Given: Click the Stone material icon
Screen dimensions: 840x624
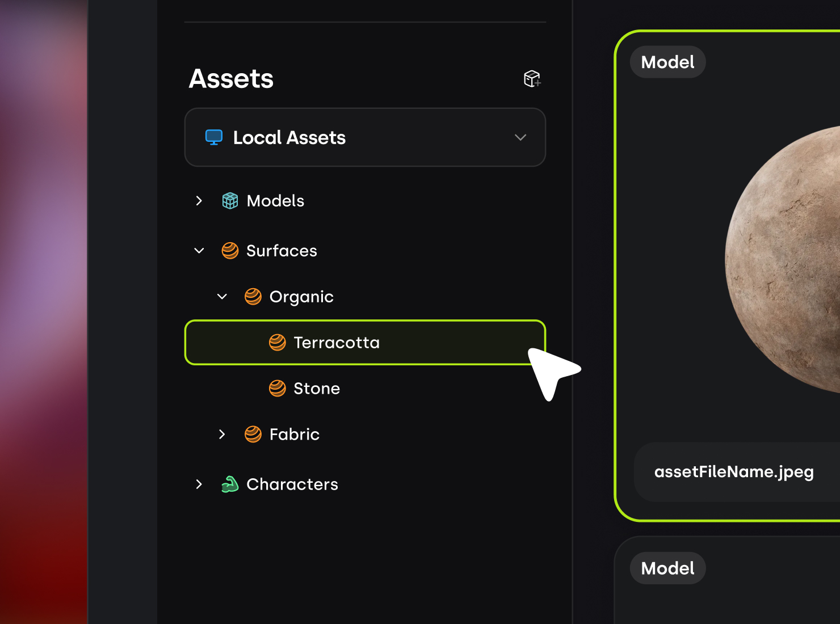Looking at the screenshot, I should pos(277,389).
